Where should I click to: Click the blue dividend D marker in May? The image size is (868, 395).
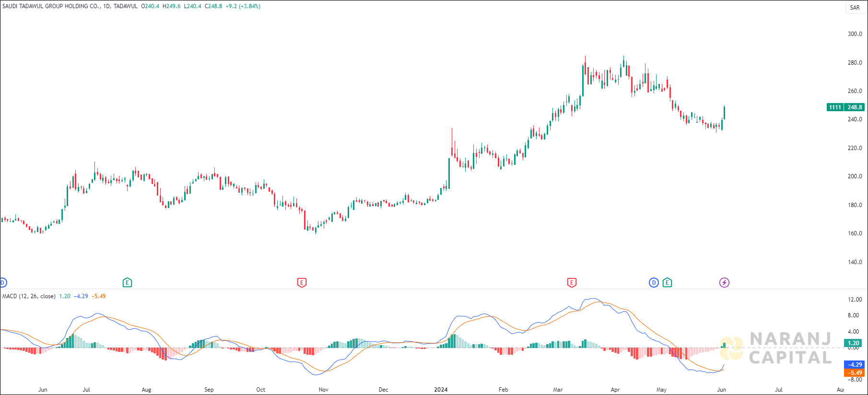[x=654, y=282]
